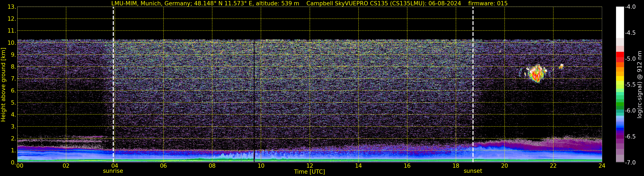
Task: Click the small cloud spot near 22:20 UTC
Action: tap(561, 66)
